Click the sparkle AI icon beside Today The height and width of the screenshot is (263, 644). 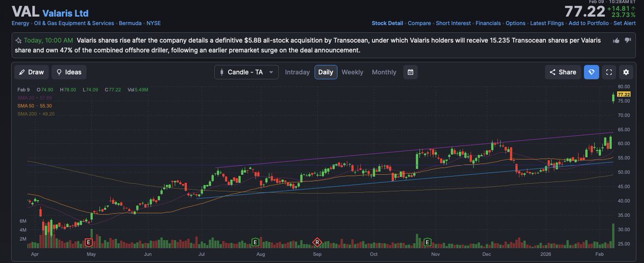point(18,40)
